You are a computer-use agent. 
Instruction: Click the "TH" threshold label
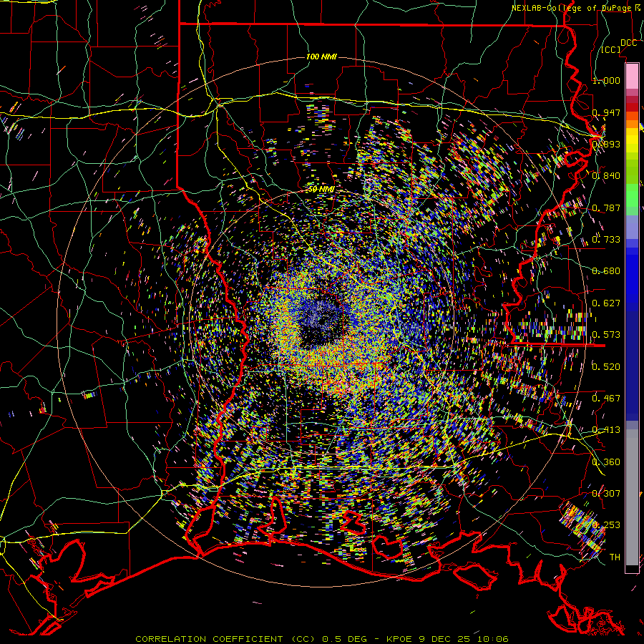(x=615, y=557)
